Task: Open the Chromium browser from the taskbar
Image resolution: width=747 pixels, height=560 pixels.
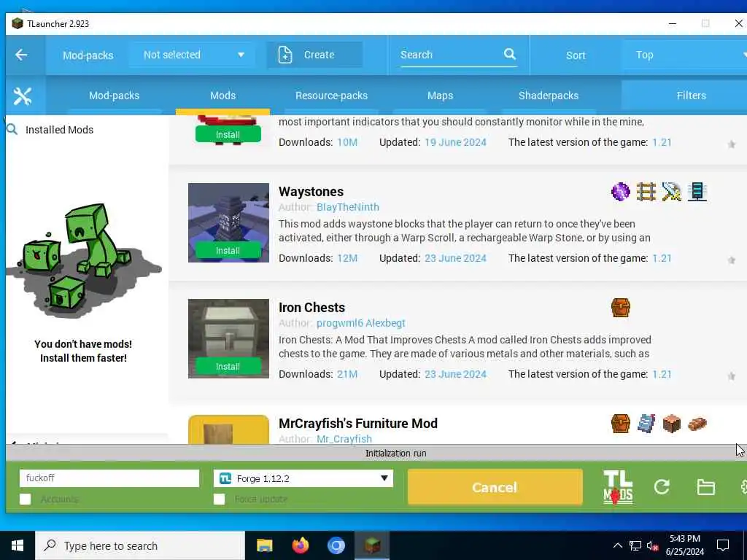Action: (x=336, y=545)
